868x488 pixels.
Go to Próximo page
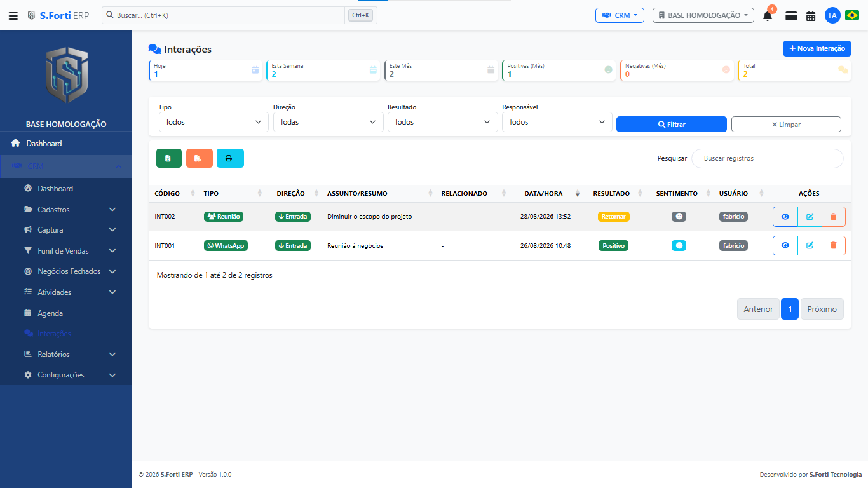coord(822,309)
